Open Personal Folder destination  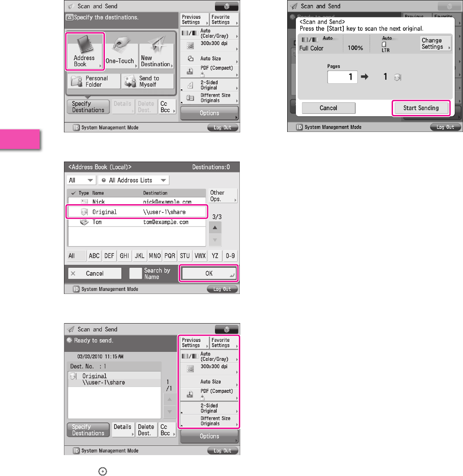[x=94, y=81]
